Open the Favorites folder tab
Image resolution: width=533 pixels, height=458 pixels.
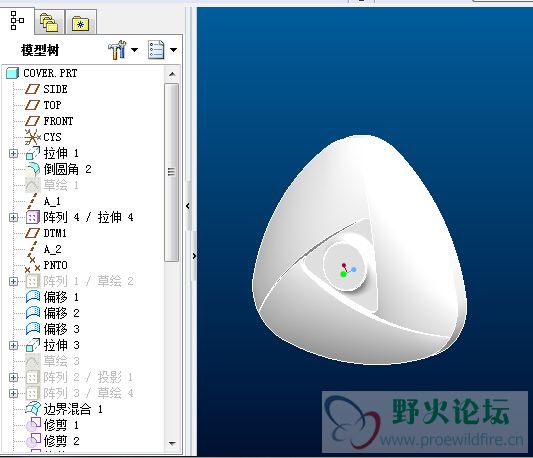81,24
